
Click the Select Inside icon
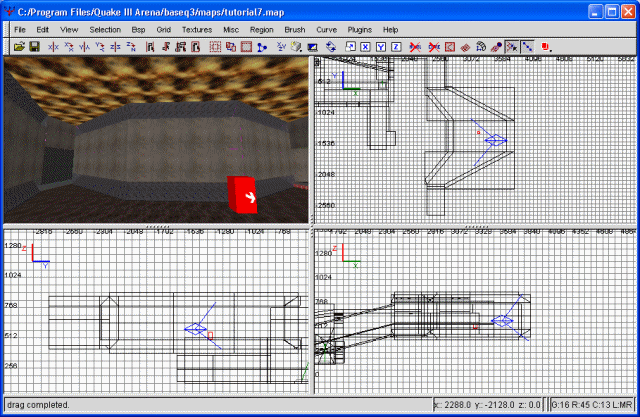point(196,47)
